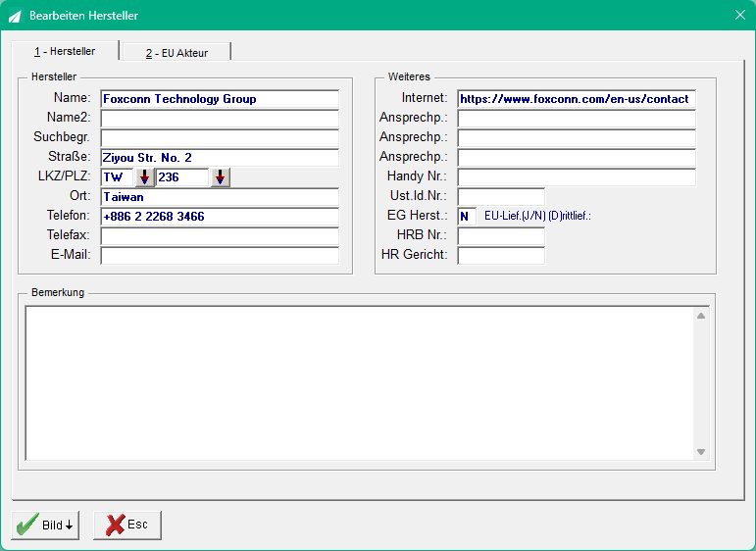756x551 pixels.
Task: Focus the Suchbegr. input field
Action: click(x=220, y=138)
